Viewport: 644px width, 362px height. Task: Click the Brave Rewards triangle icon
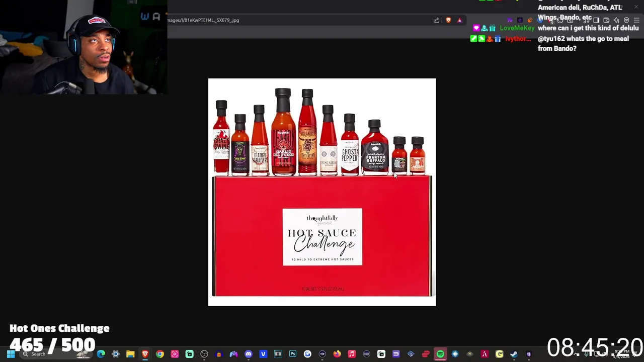pos(459,20)
